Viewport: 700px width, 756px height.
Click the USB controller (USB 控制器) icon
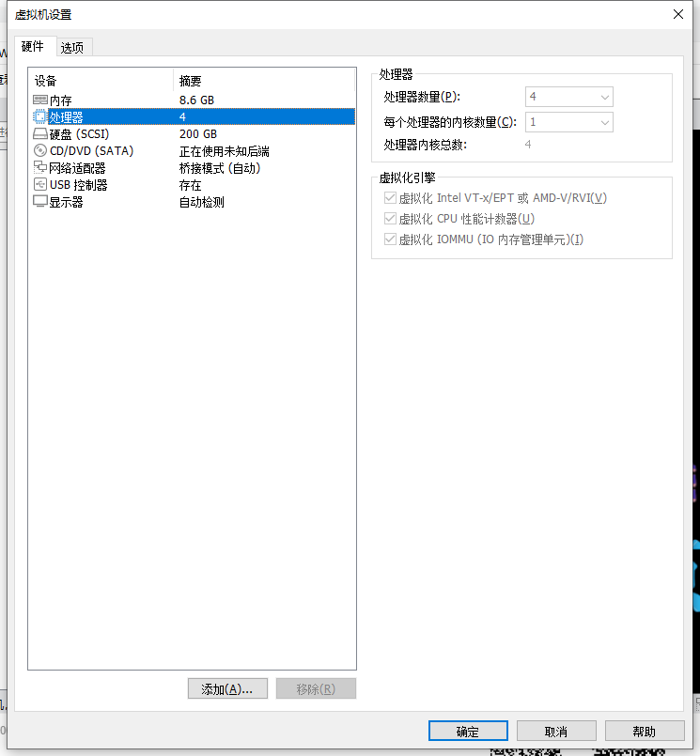pos(40,184)
